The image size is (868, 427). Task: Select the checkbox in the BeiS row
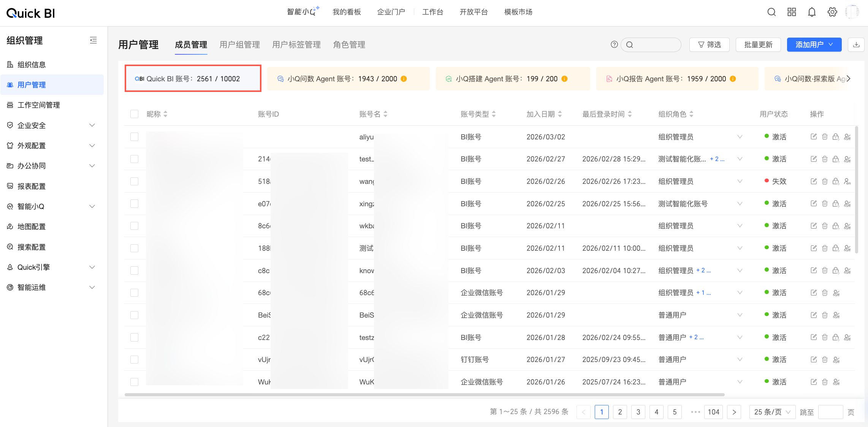pos(134,315)
